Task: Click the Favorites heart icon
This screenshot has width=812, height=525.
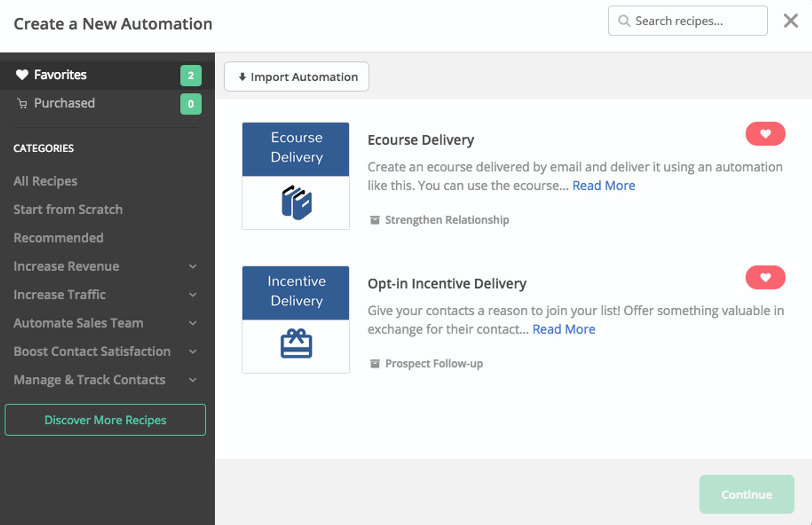Action: click(x=22, y=74)
